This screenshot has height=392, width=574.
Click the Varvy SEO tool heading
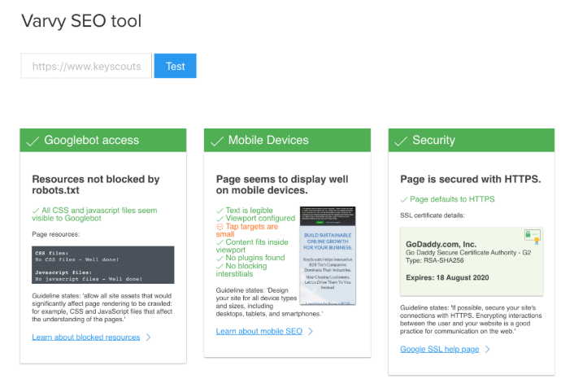tap(81, 21)
